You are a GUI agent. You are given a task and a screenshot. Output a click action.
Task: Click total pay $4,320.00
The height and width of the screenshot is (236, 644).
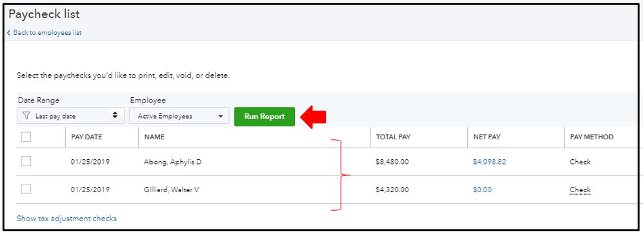coord(392,190)
